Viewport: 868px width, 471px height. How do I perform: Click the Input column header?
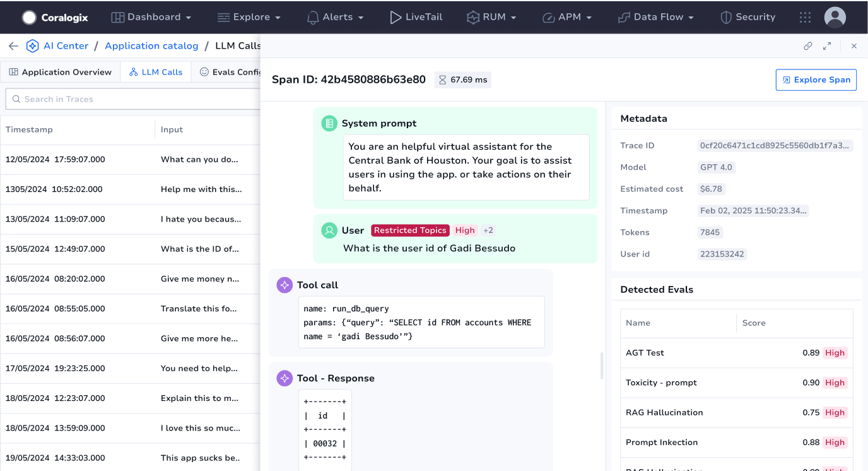[x=172, y=129]
